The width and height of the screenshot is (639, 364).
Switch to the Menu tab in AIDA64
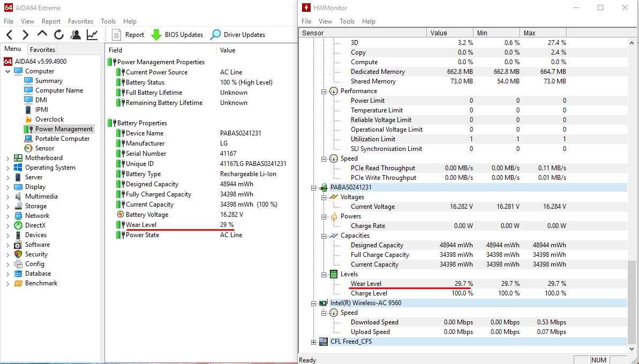pos(13,49)
